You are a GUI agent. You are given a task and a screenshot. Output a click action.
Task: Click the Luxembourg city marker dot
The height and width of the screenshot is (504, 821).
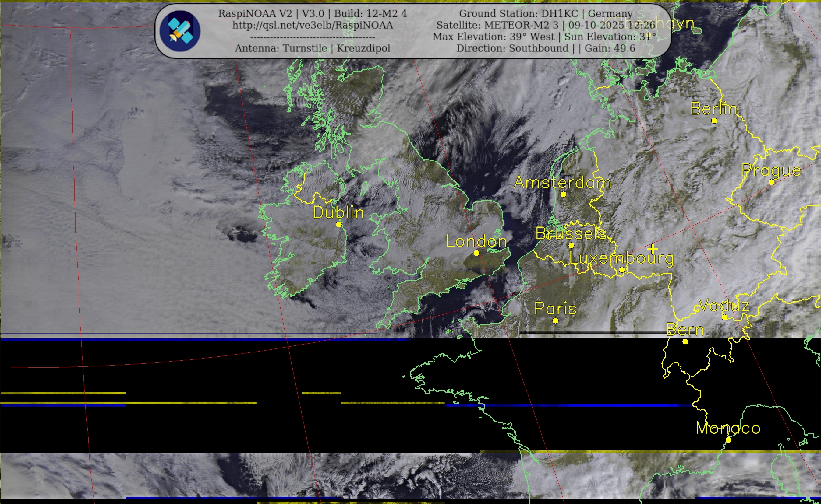pos(622,270)
